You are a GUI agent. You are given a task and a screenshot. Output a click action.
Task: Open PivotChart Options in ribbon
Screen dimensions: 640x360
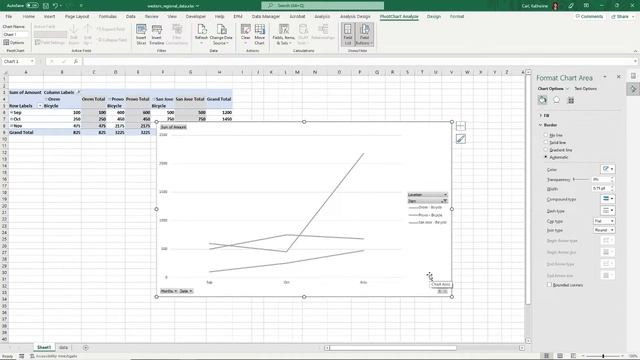[x=14, y=42]
